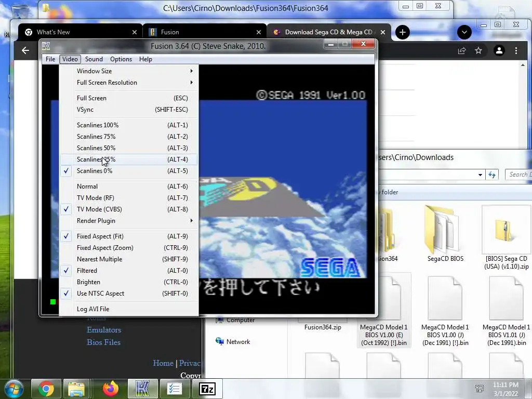
Task: Expand the Window Size submenu
Action: (129, 71)
